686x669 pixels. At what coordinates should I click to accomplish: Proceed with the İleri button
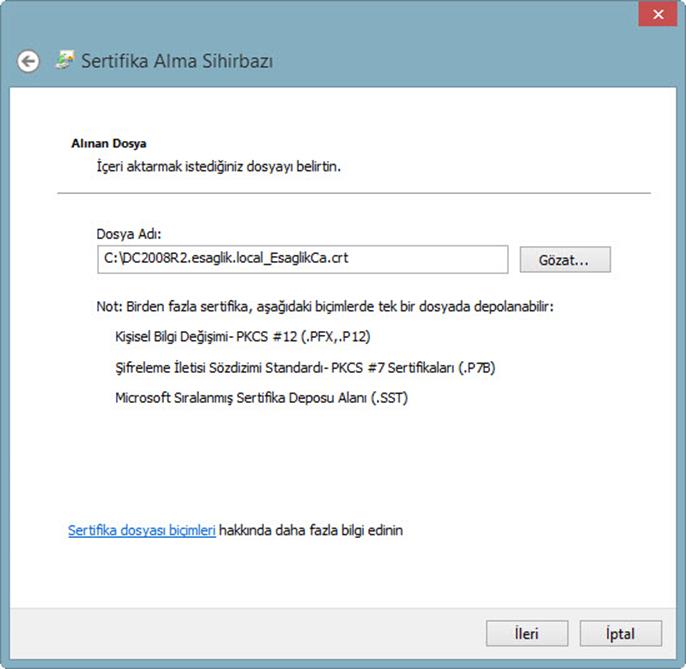(x=527, y=634)
